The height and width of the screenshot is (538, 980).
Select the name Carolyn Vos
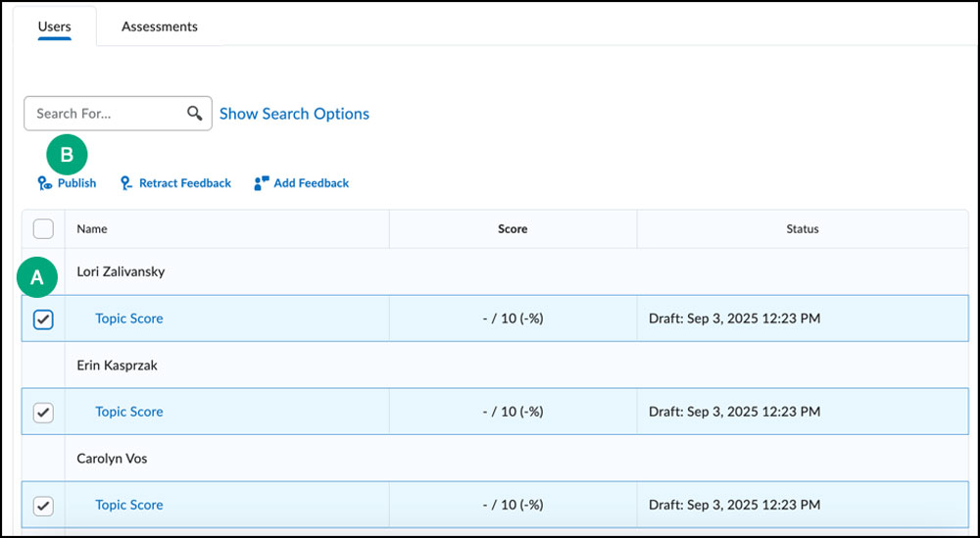coord(112,458)
